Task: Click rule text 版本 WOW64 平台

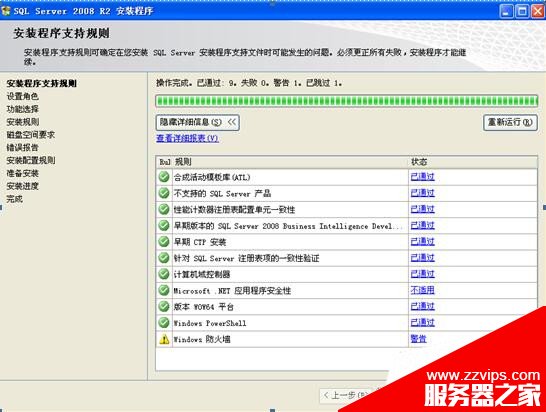Action: pos(204,307)
